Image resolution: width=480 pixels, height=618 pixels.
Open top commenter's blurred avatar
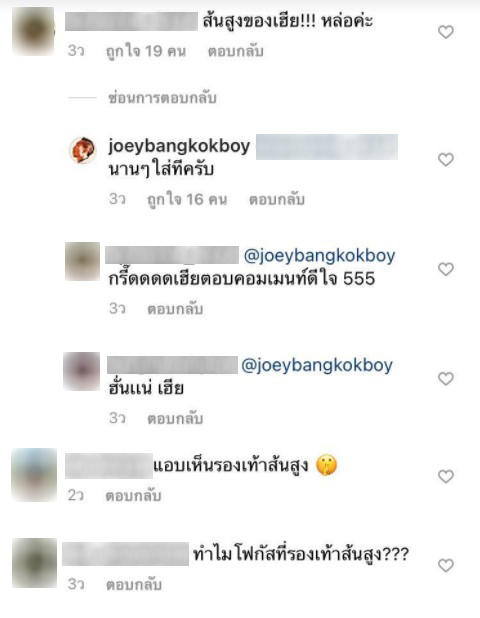tap(33, 31)
